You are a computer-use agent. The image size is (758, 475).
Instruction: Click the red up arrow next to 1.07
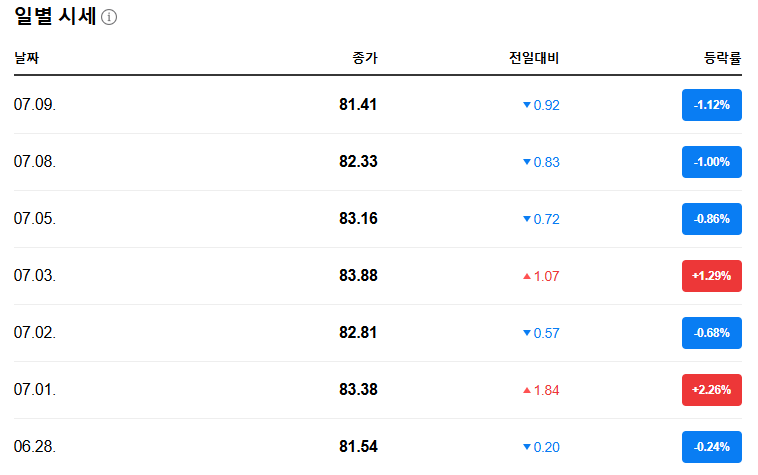527,276
